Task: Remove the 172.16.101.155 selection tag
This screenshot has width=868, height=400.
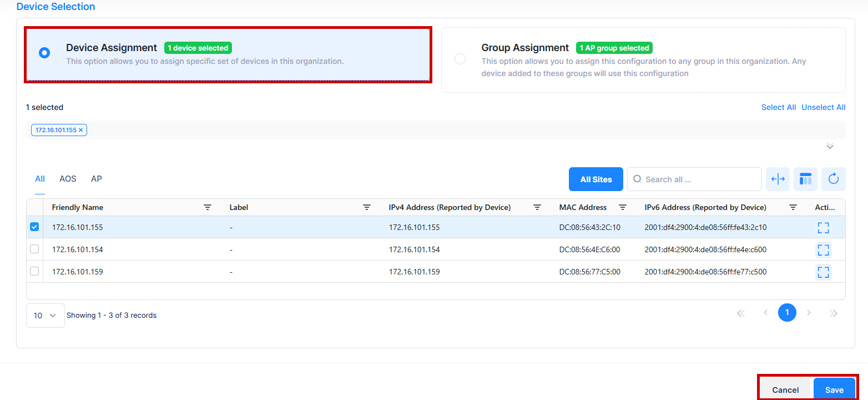Action: [x=82, y=129]
